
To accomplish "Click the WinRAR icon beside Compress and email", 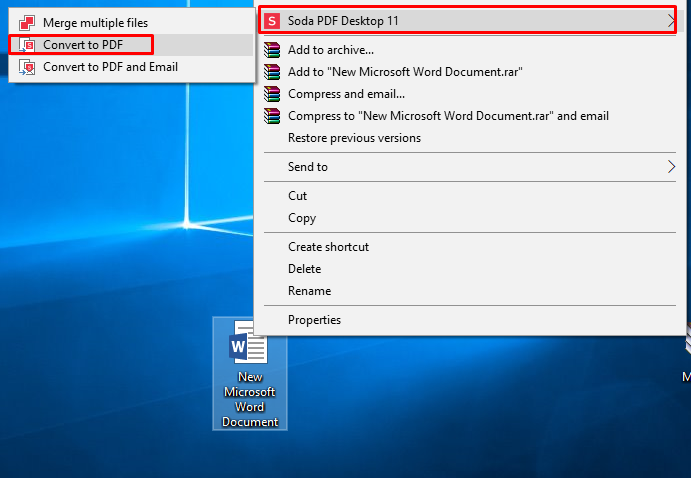I will pyautogui.click(x=272, y=94).
